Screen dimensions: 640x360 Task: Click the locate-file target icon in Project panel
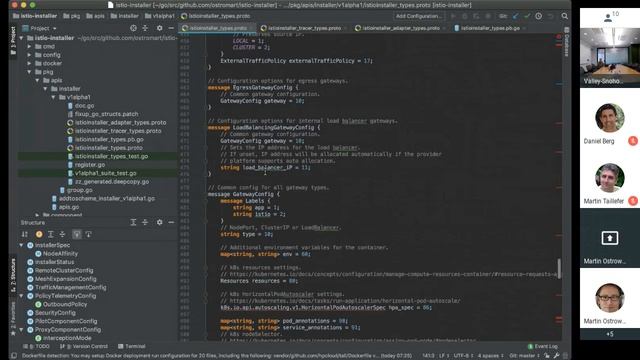pyautogui.click(x=133, y=28)
